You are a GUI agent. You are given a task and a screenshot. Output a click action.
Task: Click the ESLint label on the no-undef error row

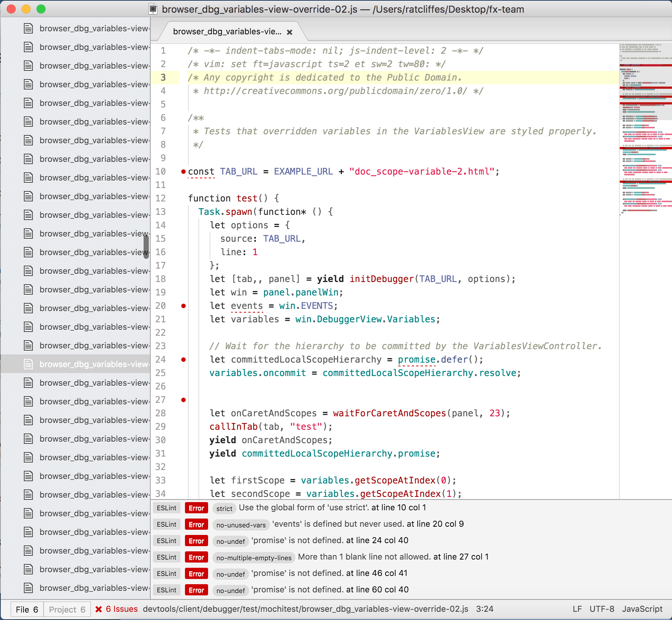click(166, 541)
